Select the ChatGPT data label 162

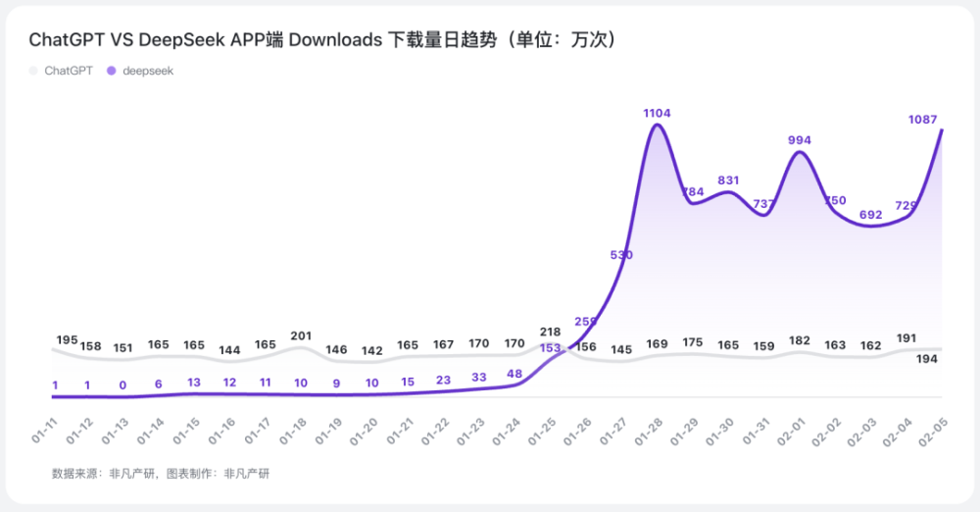coord(870,345)
